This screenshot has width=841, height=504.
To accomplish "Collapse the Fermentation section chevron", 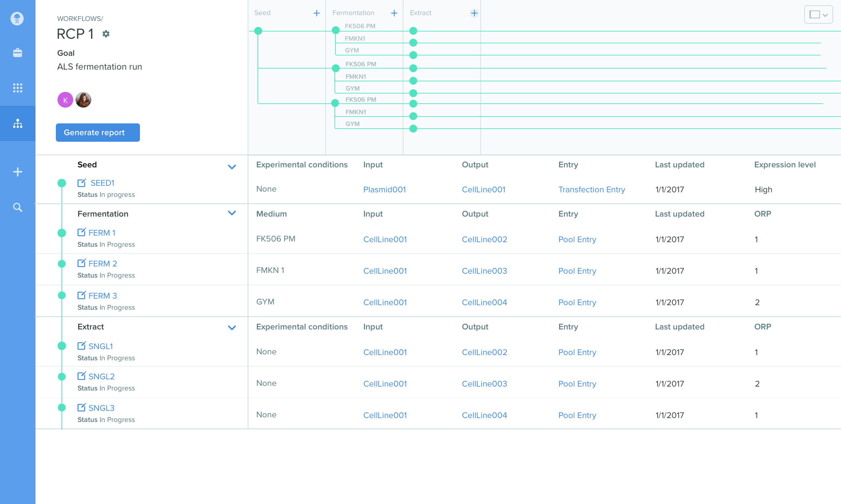I will point(232,213).
